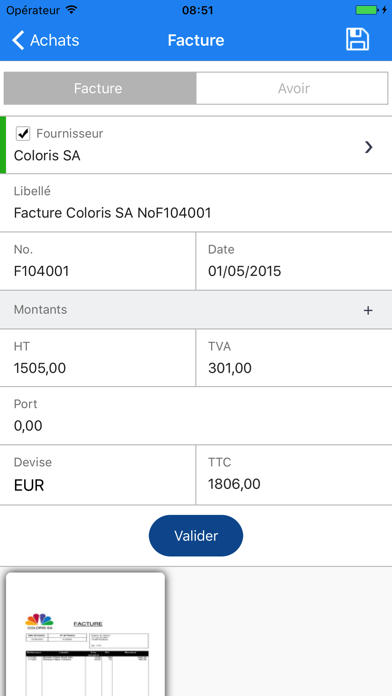This screenshot has width=392, height=696.
Task: Open the Coloris SA invoice thumbnail
Action: pyautogui.click(x=85, y=634)
